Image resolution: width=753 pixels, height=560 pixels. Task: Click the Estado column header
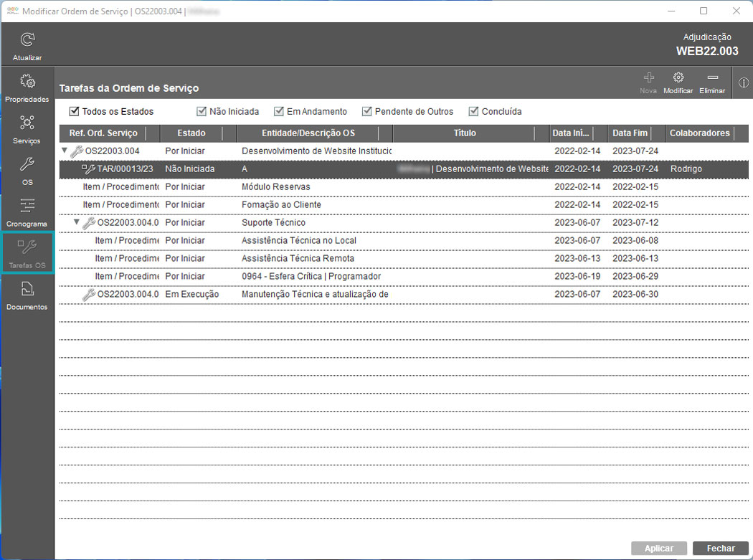click(191, 133)
